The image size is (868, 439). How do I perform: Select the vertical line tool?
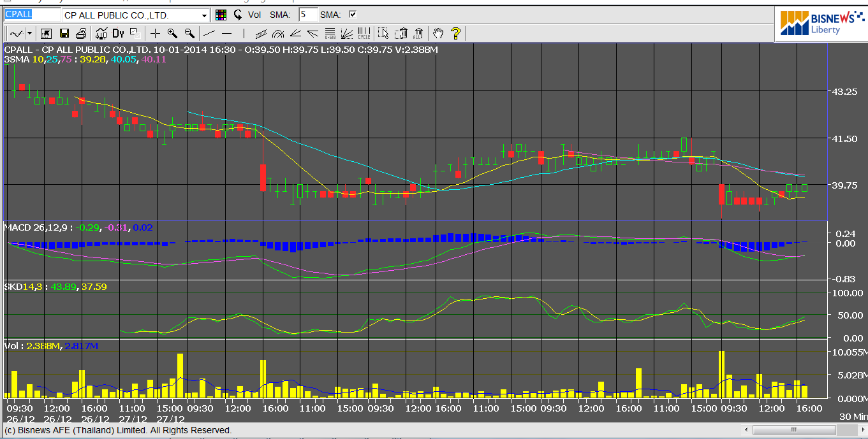click(244, 33)
